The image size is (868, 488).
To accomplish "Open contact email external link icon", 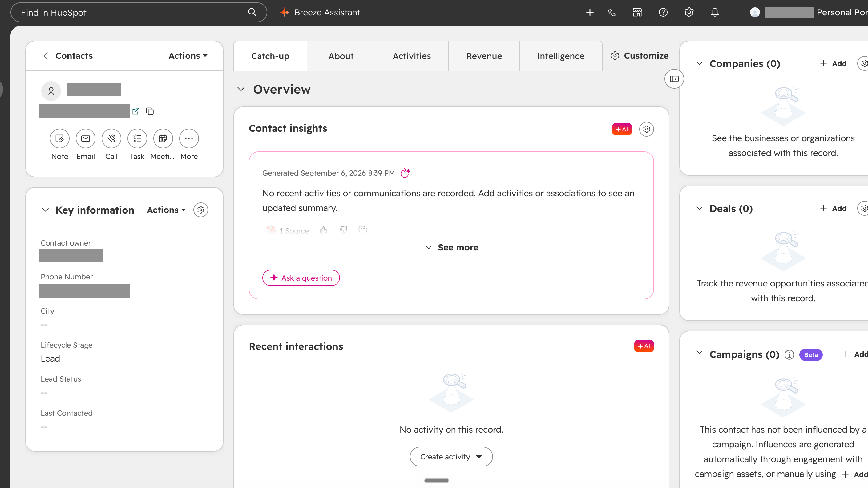I will pyautogui.click(x=136, y=111).
